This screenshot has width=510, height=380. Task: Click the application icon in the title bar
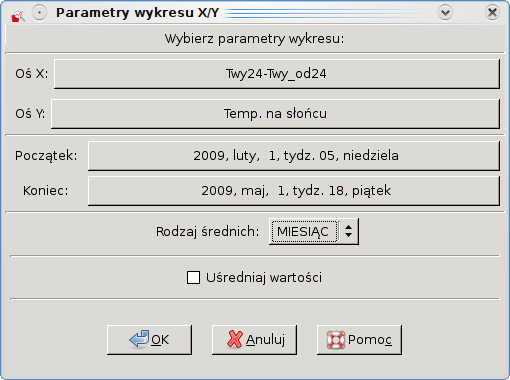[x=18, y=15]
